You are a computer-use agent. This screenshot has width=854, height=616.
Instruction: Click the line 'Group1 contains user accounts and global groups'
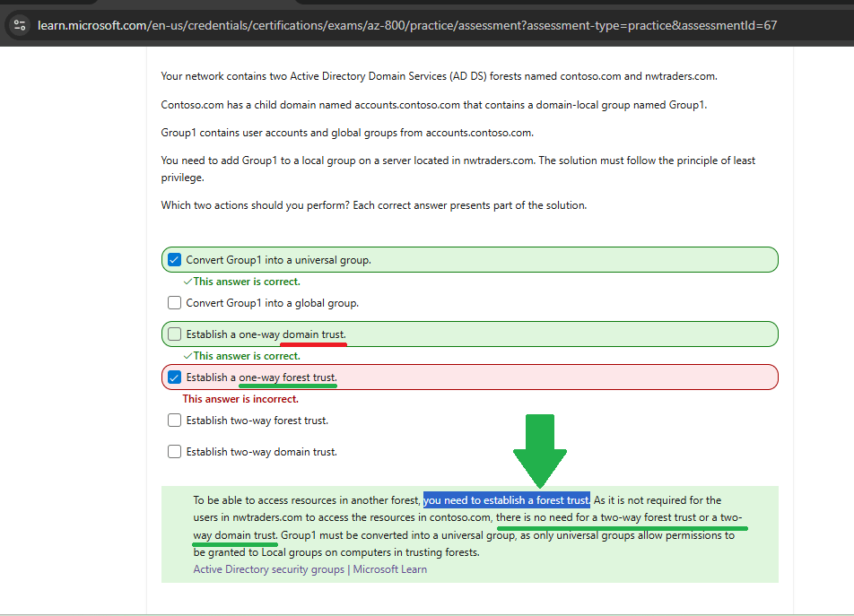click(347, 133)
